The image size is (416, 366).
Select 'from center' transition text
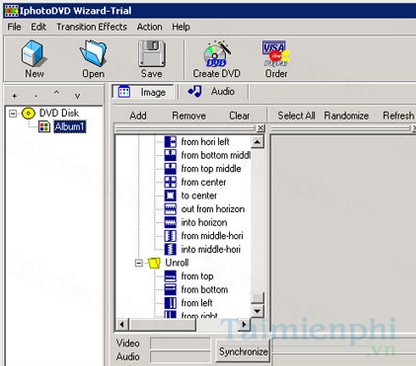(x=203, y=182)
